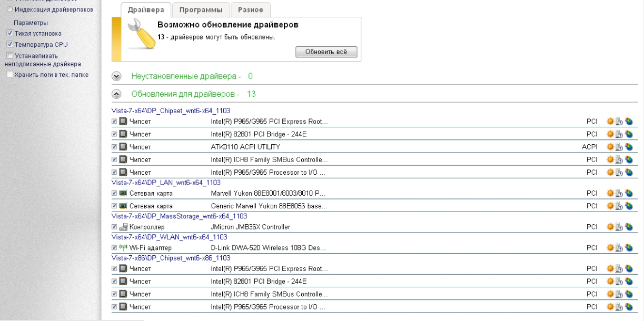Open the Разное tab

251,9
